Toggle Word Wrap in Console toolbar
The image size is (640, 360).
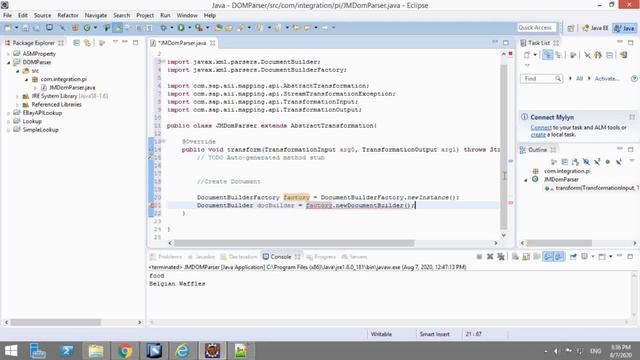(x=537, y=257)
